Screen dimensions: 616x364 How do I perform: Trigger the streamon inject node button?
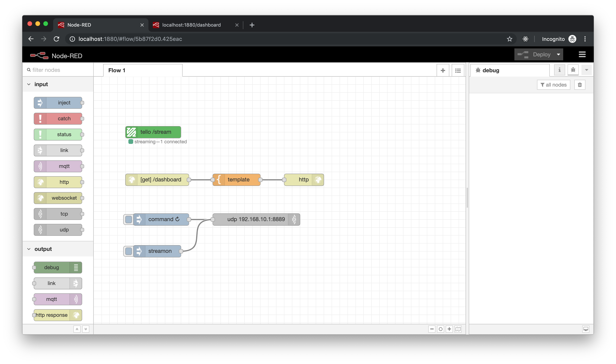(128, 251)
